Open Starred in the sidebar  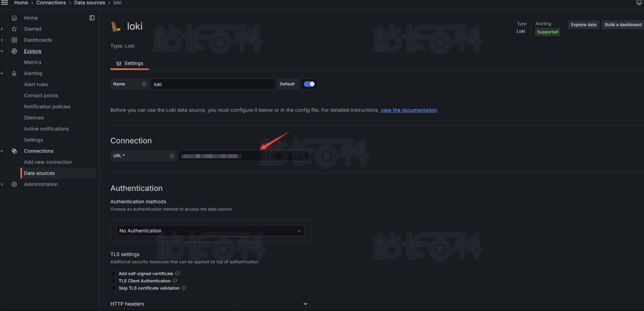coord(33,29)
